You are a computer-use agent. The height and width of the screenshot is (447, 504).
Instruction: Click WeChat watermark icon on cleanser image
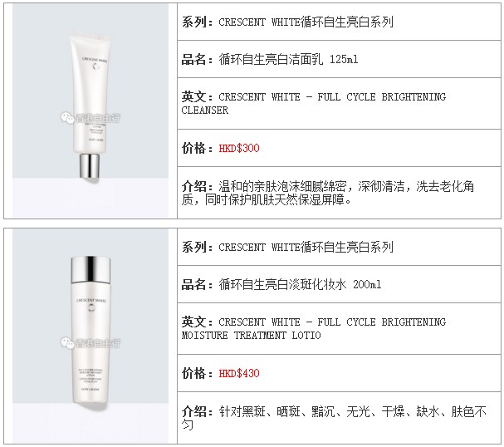[x=67, y=118]
